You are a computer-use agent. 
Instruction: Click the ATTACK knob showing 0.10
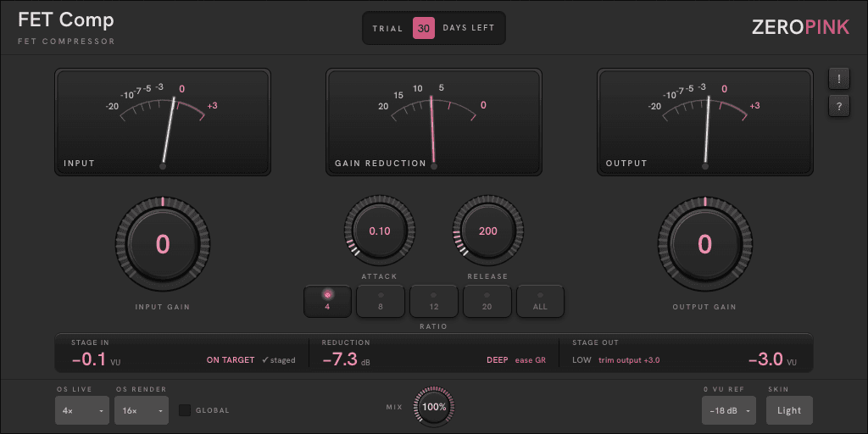[x=380, y=231]
